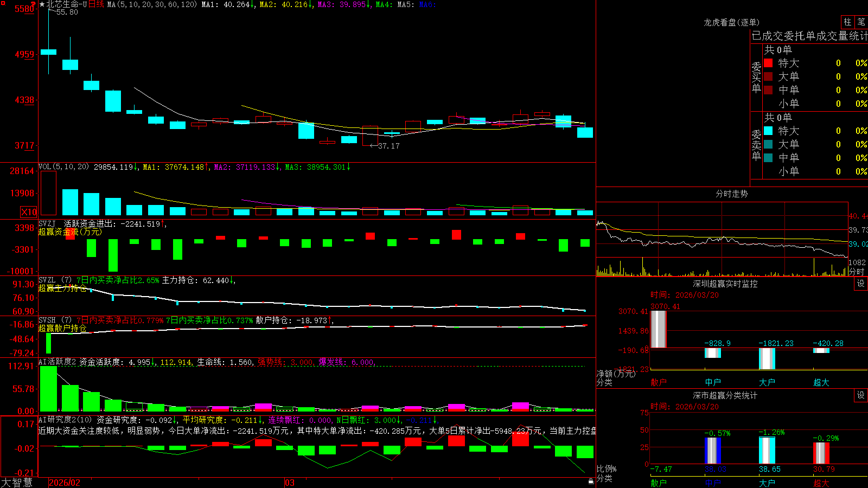Open 设 settings for 深市超赢分类统计
Viewport: 868px width, 488px height.
coord(861,395)
